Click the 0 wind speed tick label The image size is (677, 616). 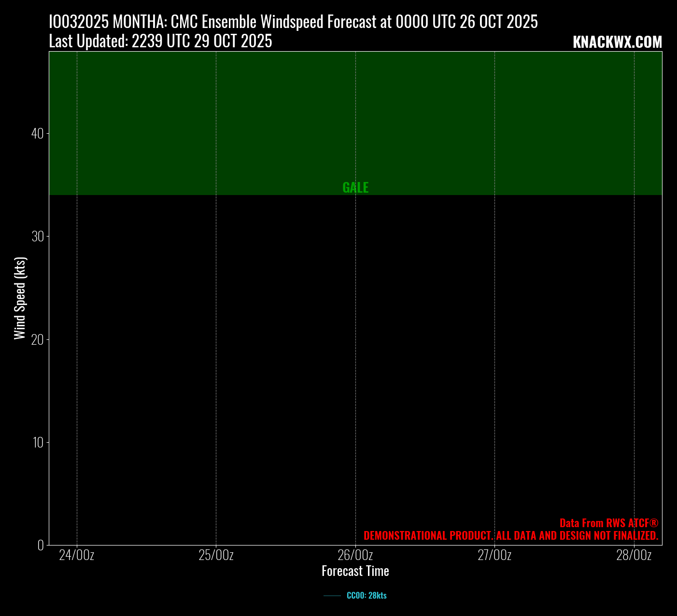(x=40, y=545)
